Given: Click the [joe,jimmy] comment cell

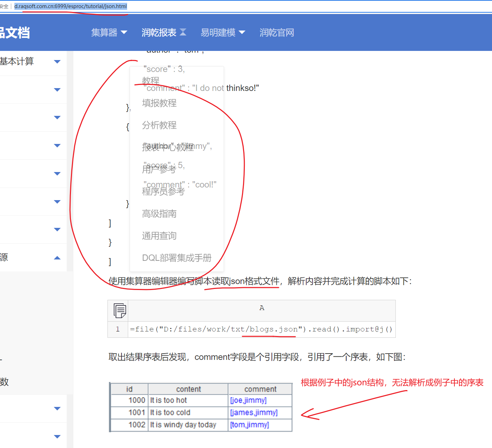Looking at the screenshot, I should (248, 400).
